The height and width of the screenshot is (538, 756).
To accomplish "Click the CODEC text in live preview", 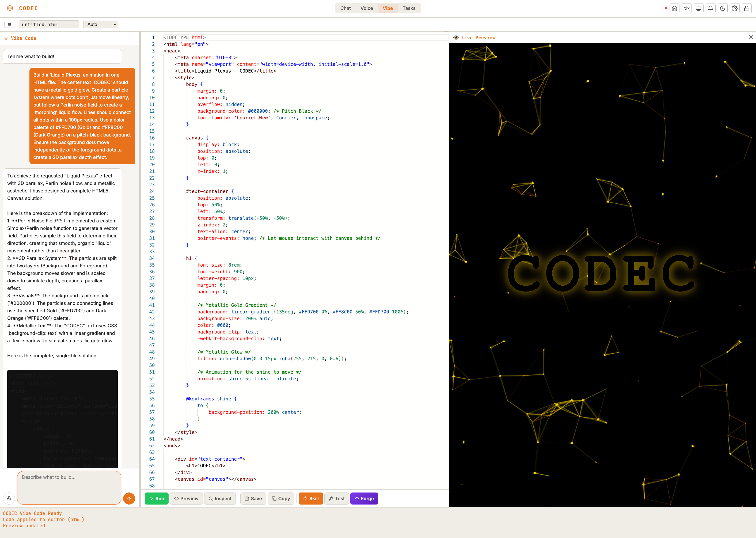I will pyautogui.click(x=601, y=273).
